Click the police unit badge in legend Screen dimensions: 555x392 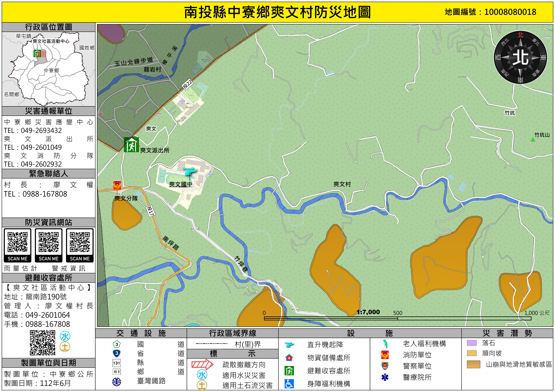point(385,366)
